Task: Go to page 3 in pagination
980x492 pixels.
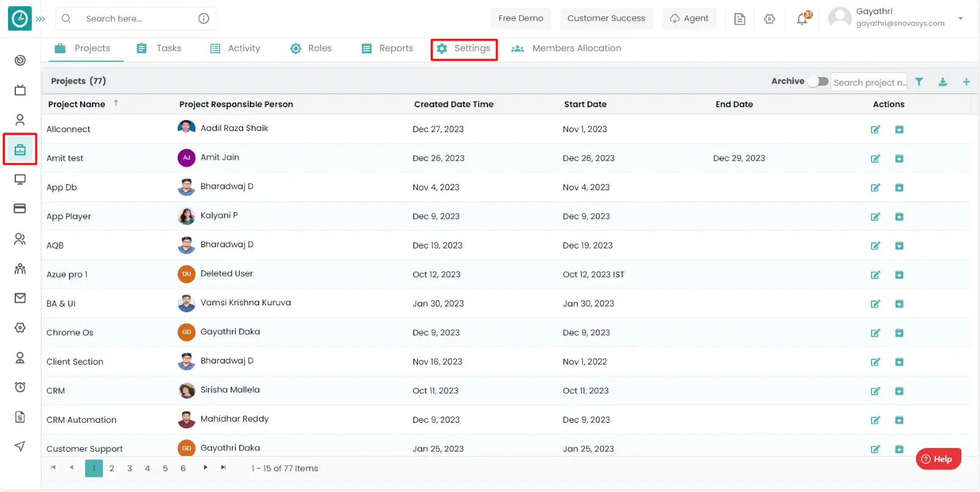Action: click(129, 469)
